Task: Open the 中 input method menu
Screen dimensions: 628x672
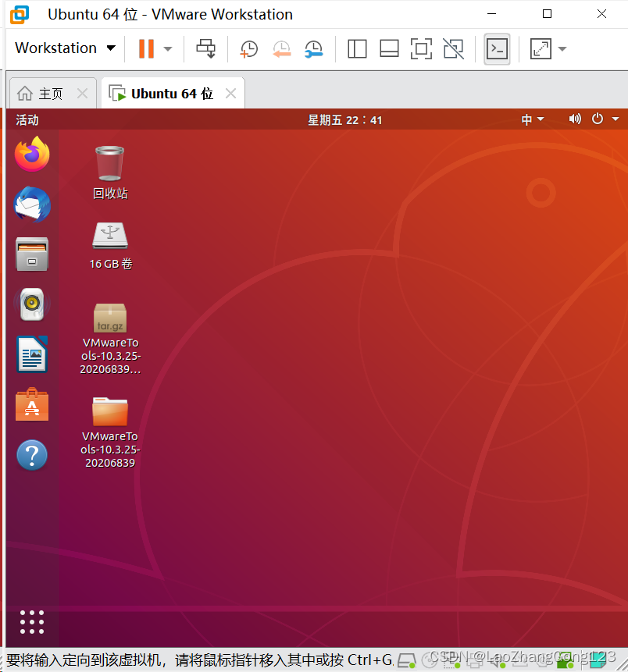Action: point(533,119)
